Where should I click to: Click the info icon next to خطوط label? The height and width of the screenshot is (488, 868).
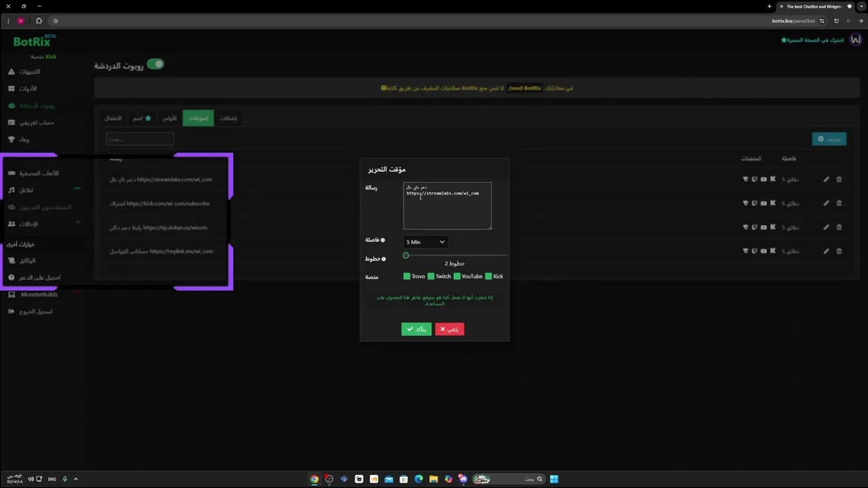coord(384,259)
